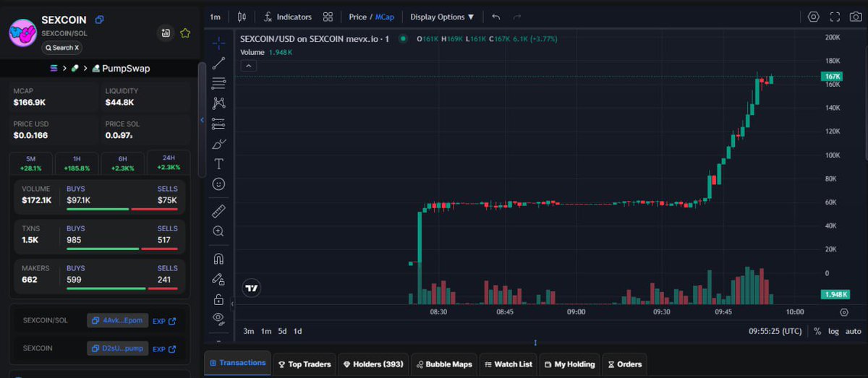Open the Indicators dialog
The width and height of the screenshot is (868, 378).
[x=288, y=17]
